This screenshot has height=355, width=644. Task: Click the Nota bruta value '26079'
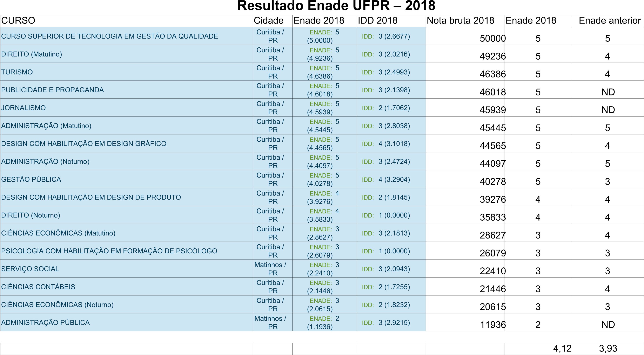(493, 253)
